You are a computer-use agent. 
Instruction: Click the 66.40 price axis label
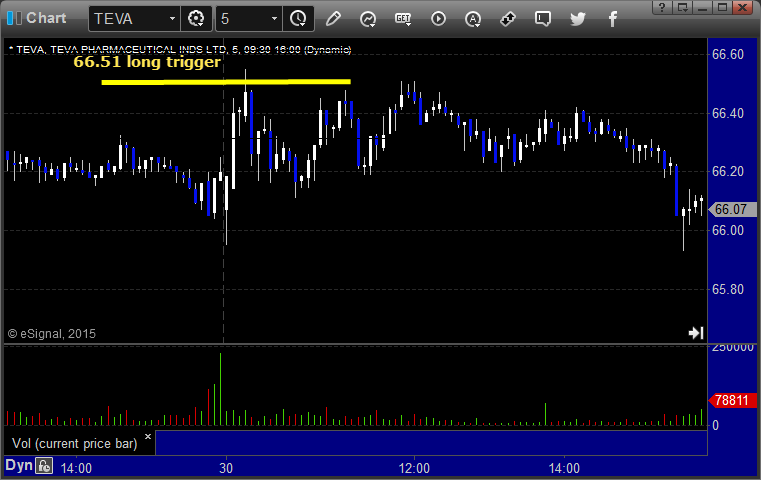pyautogui.click(x=728, y=113)
